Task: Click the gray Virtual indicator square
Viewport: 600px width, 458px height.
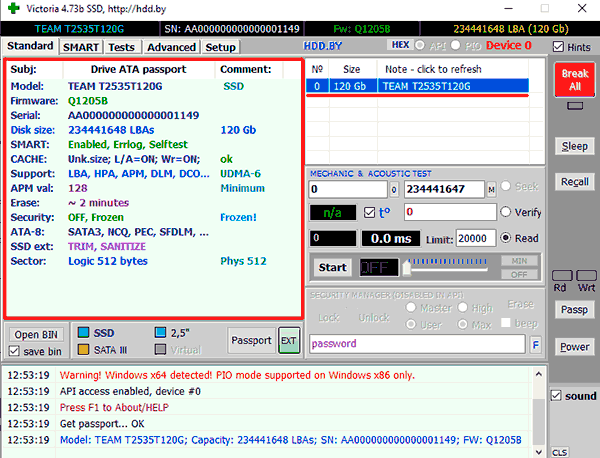Action: click(160, 349)
